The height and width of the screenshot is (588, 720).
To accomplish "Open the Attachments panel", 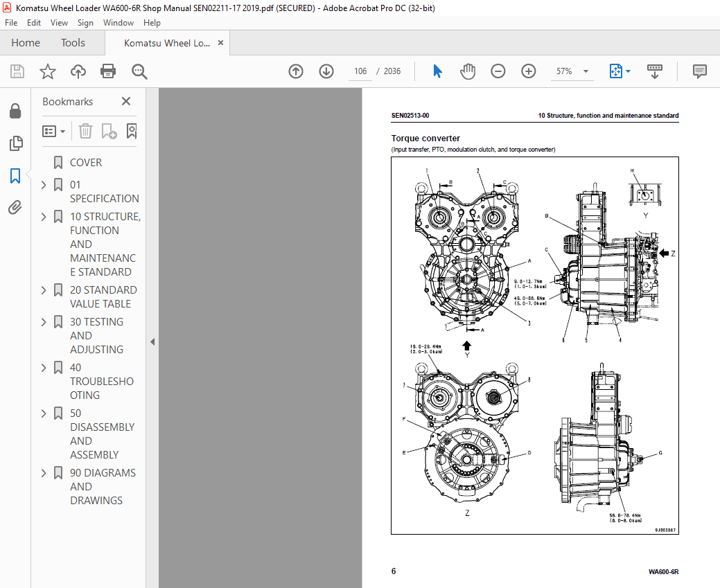I will point(16,207).
